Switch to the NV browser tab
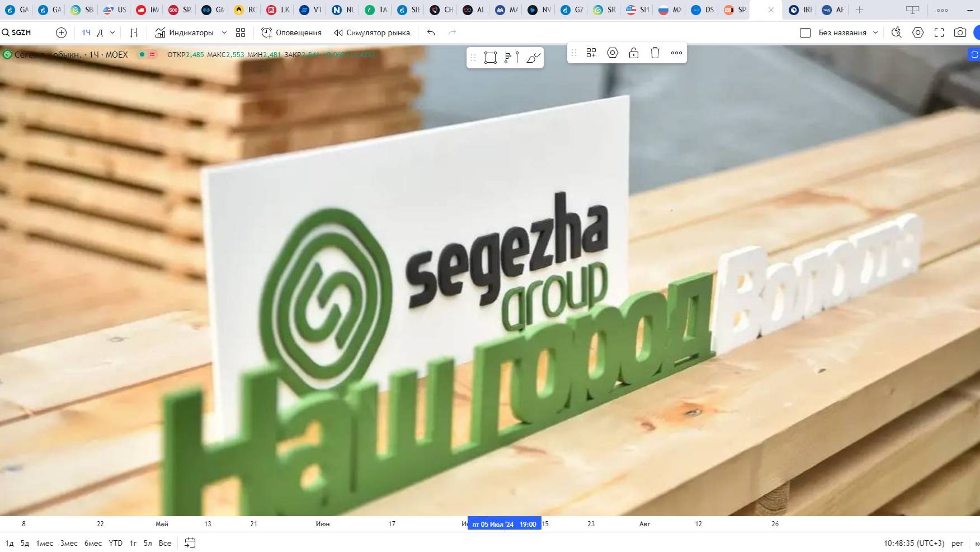 [x=540, y=10]
